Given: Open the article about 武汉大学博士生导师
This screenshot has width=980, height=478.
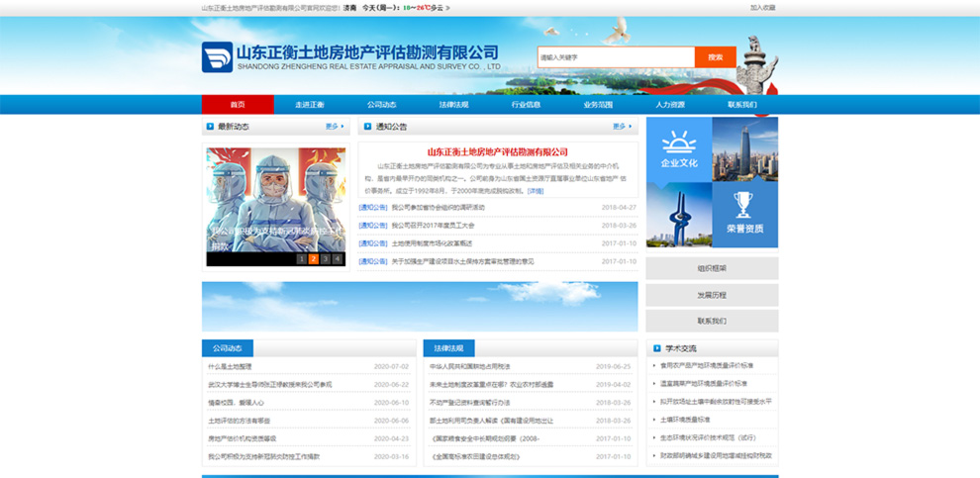Looking at the screenshot, I should point(270,385).
